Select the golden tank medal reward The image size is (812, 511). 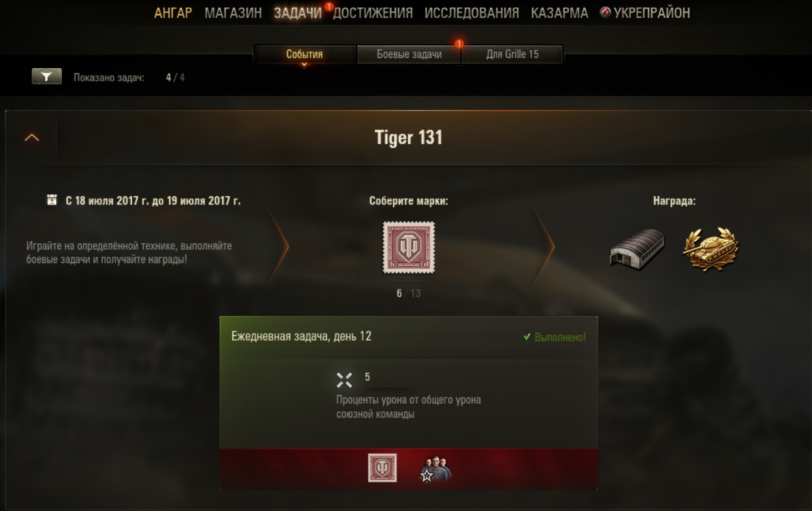click(710, 249)
